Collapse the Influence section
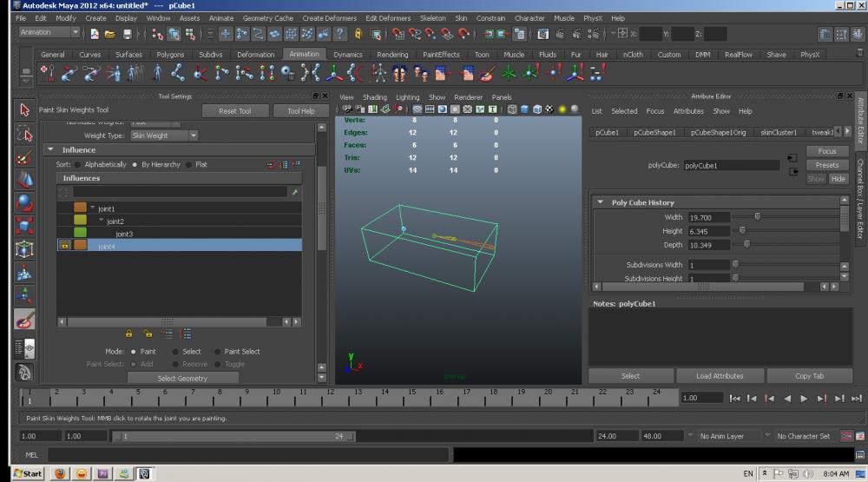Viewport: 868px width, 482px height. click(x=50, y=150)
